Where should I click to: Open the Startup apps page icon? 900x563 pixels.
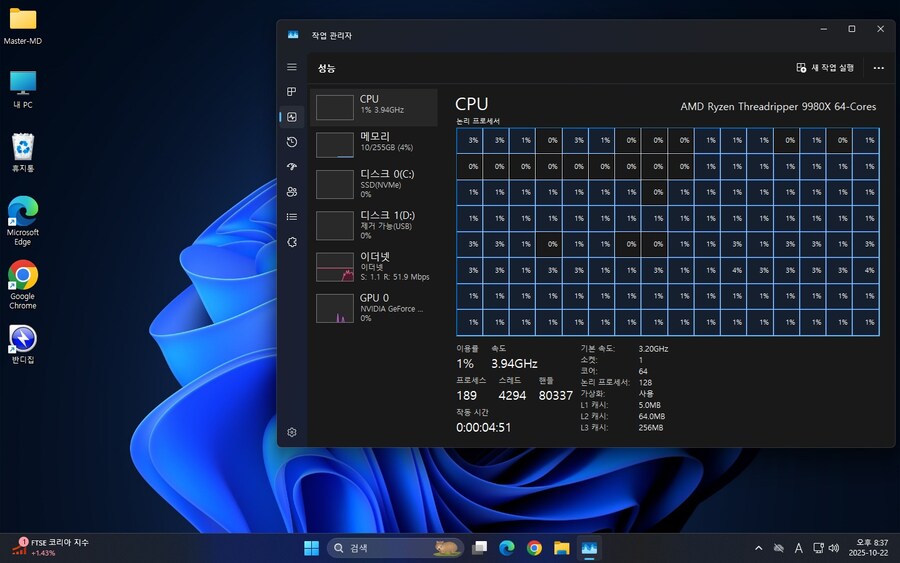[x=292, y=167]
